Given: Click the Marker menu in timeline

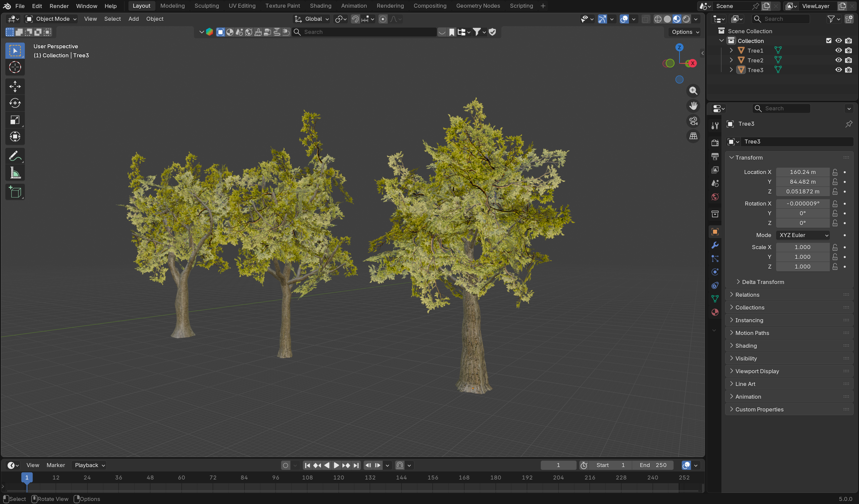Looking at the screenshot, I should (56, 465).
